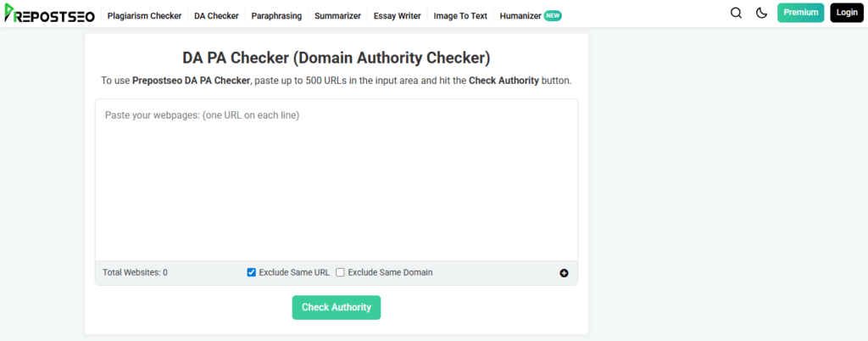Screen dimensions: 868x341
Task: Click the Total Websites counter text
Action: 135,272
